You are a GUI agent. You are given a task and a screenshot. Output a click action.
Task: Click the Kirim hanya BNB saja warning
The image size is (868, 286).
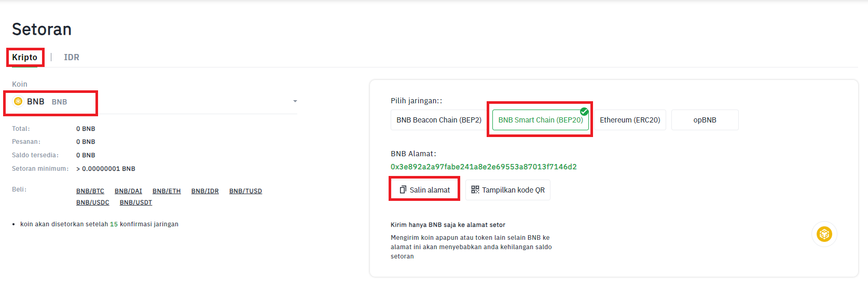(x=448, y=225)
